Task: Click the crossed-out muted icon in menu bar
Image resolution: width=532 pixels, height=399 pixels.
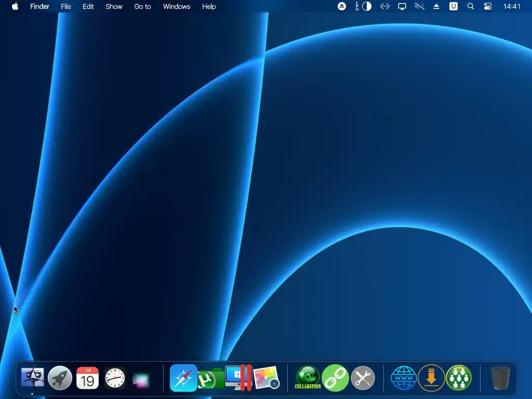Action: tap(419, 6)
